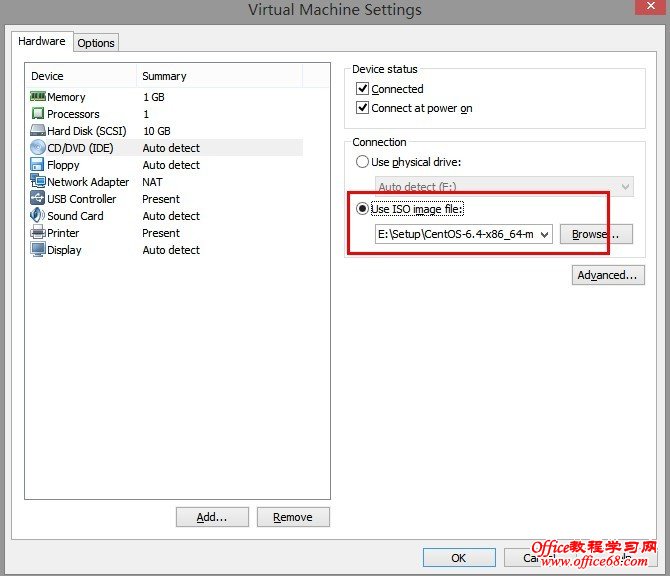670x576 pixels.
Task: Select the Hard Disk (SCSI) row label
Action: 87,131
